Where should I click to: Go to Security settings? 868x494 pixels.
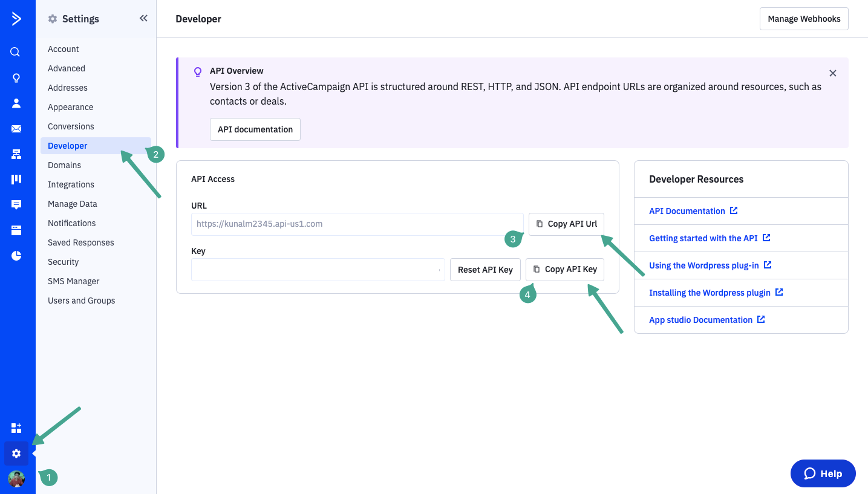coord(64,262)
